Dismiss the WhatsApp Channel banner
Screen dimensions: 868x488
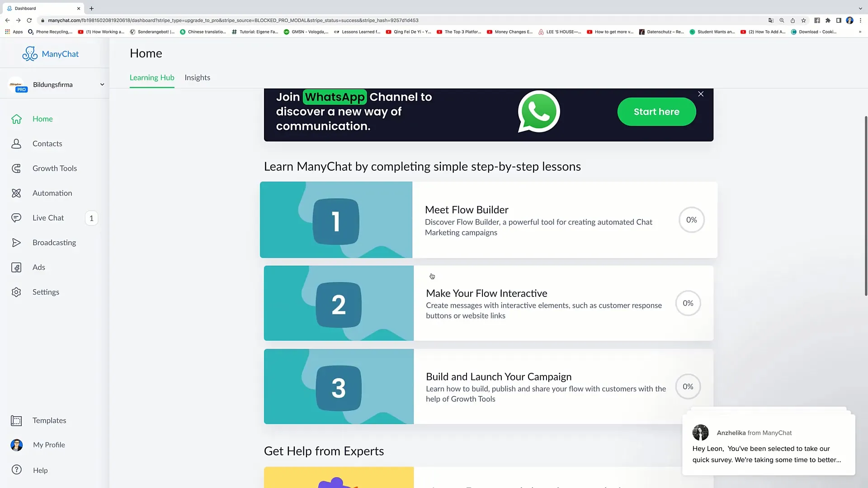tap(701, 94)
